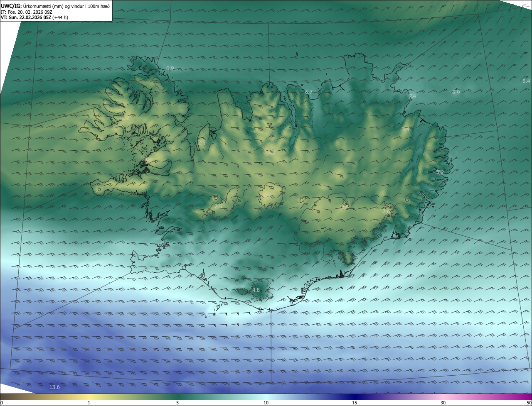Click the '6.9' label over the sea east of Iceland
532x406 pixels.
[456, 92]
